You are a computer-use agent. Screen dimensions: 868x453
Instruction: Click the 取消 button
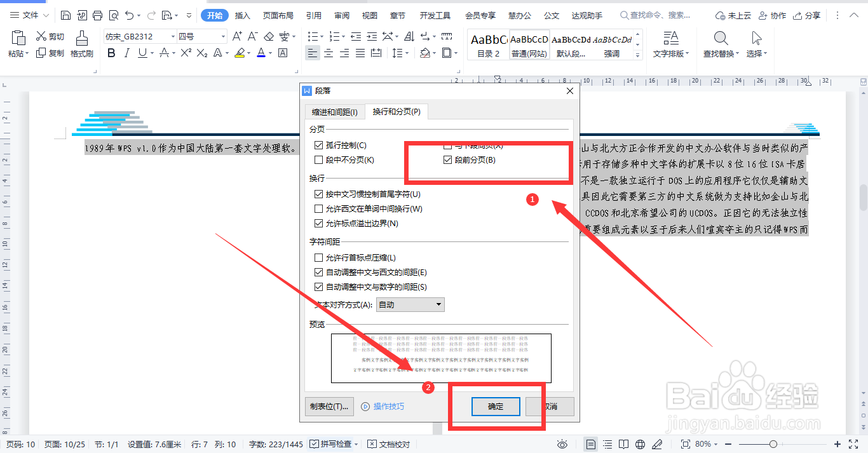(x=550, y=407)
